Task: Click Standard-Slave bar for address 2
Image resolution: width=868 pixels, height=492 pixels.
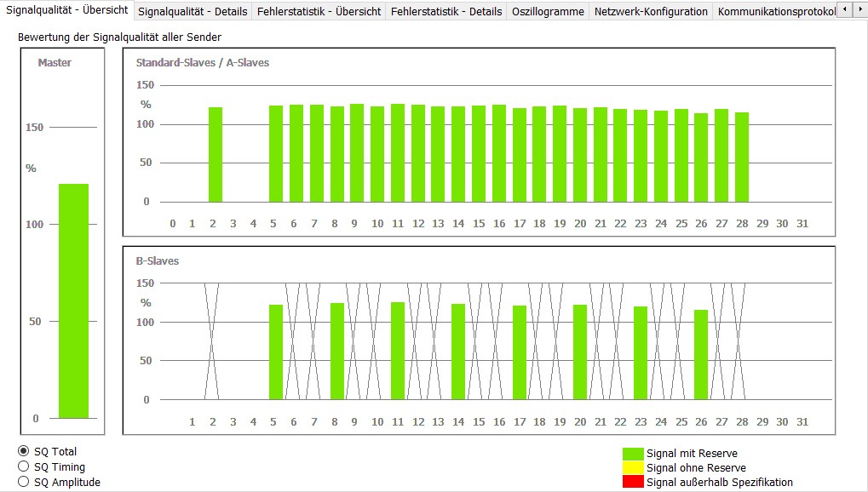Action: (x=216, y=154)
